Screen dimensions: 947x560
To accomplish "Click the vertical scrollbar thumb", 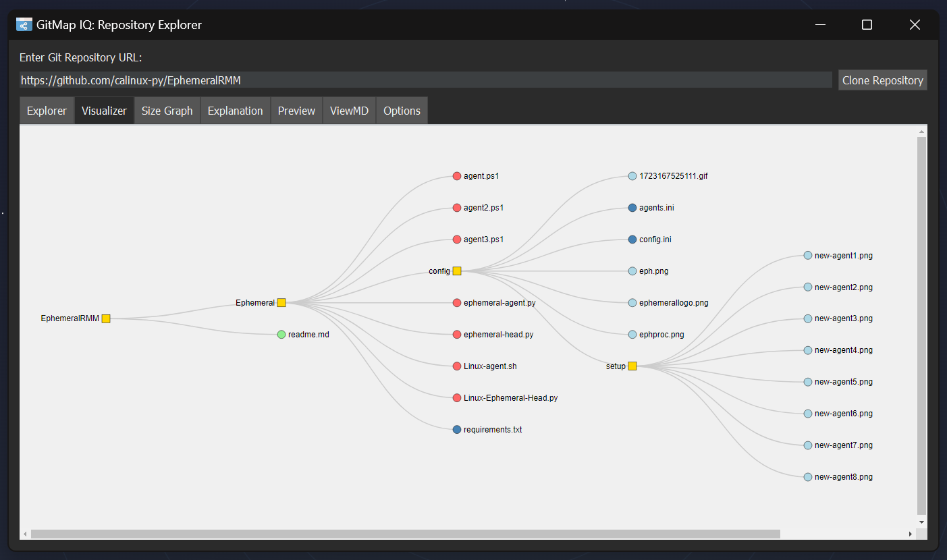I will pos(922,326).
